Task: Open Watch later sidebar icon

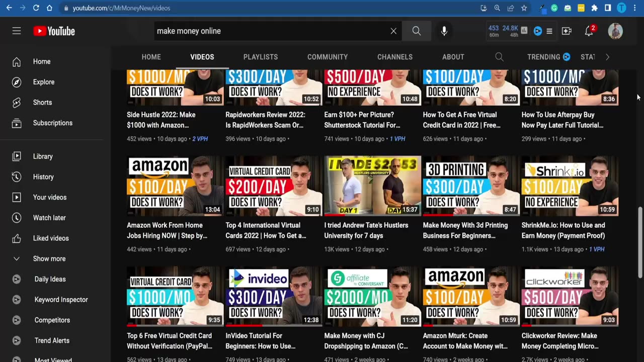Action: (x=17, y=218)
